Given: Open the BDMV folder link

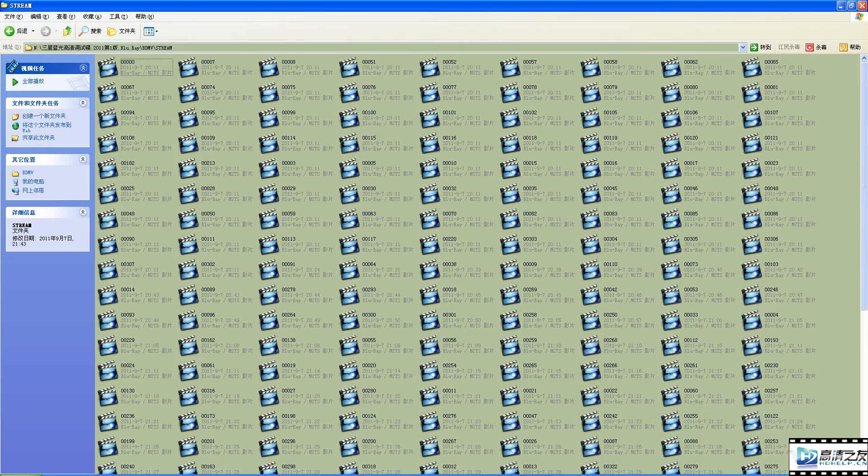Looking at the screenshot, I should click(28, 173).
